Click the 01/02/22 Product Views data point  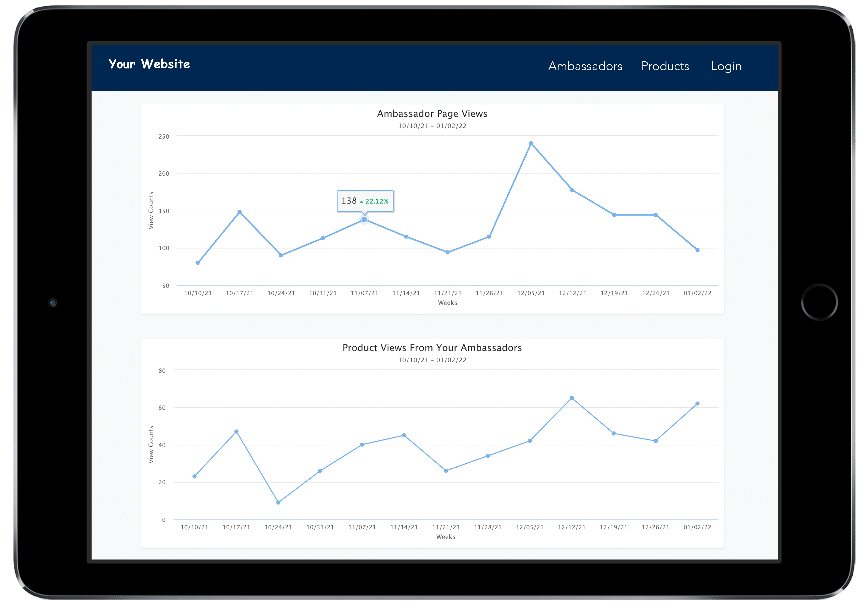697,404
